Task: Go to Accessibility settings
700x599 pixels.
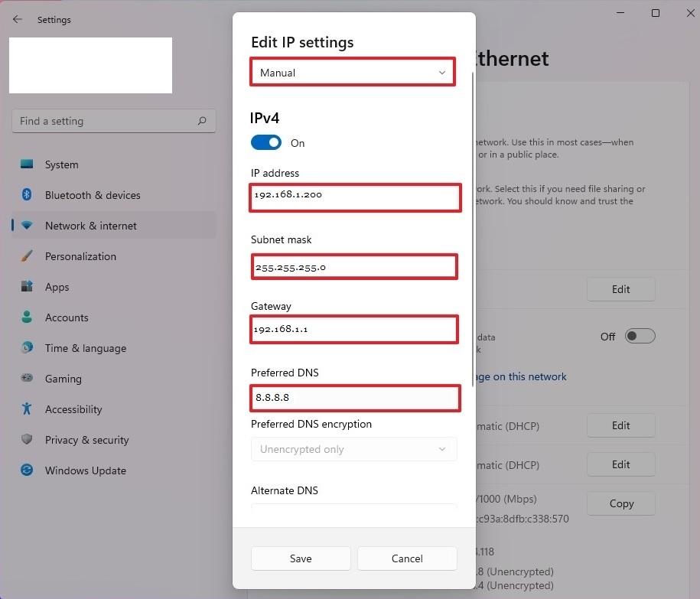Action: pos(73,409)
